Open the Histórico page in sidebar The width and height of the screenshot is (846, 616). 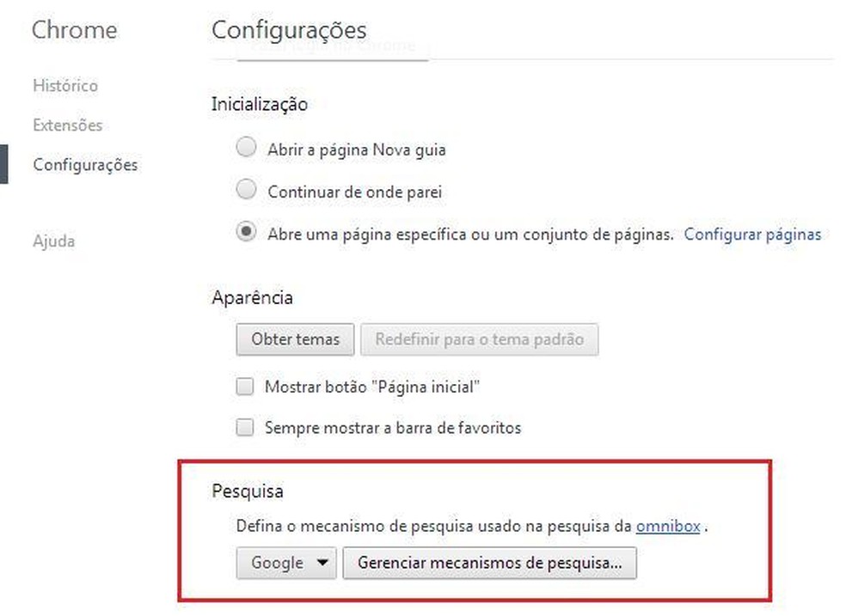[65, 86]
